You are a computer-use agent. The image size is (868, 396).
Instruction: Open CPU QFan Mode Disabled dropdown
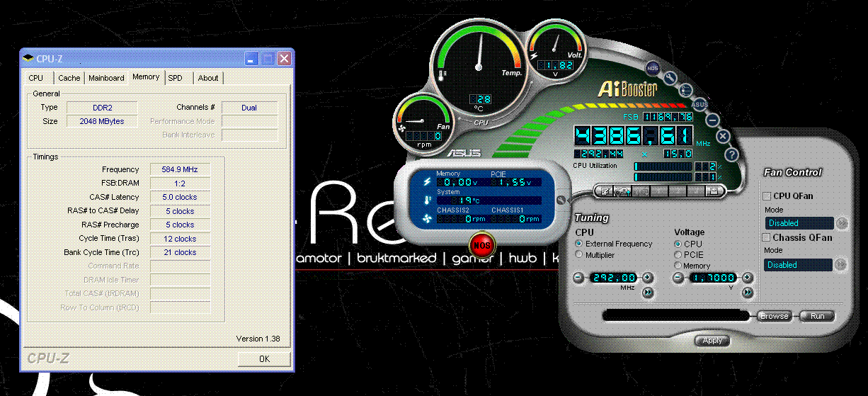(798, 222)
